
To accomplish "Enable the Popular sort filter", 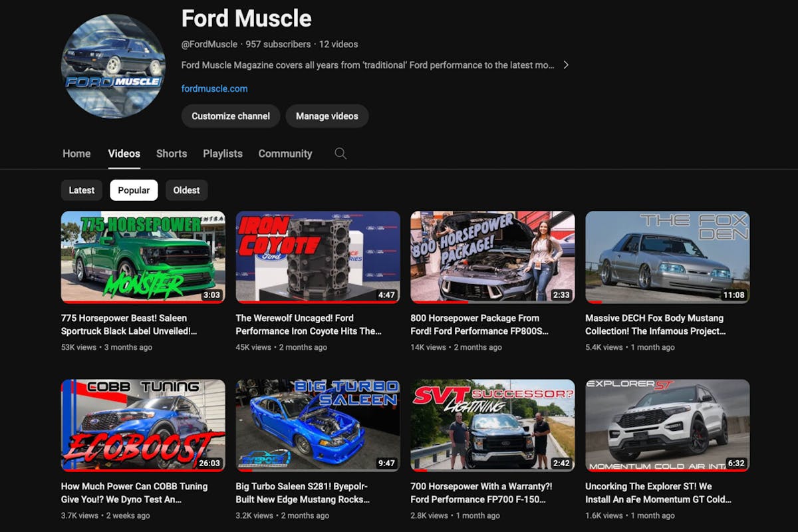I will pyautogui.click(x=134, y=190).
